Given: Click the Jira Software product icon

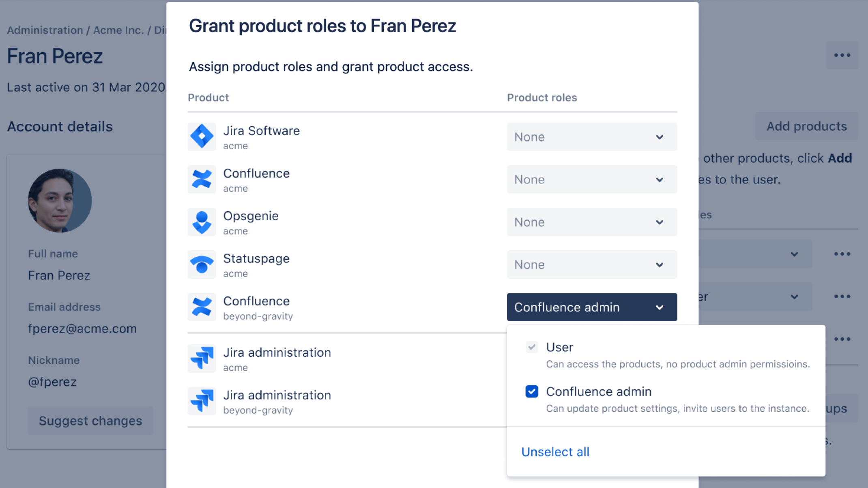Looking at the screenshot, I should 202,137.
